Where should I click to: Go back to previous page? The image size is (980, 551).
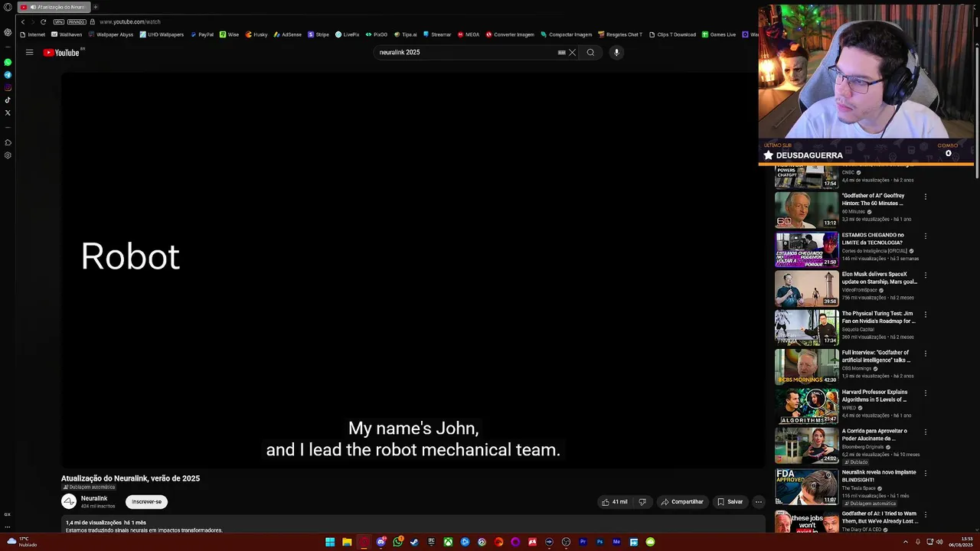[x=23, y=21]
